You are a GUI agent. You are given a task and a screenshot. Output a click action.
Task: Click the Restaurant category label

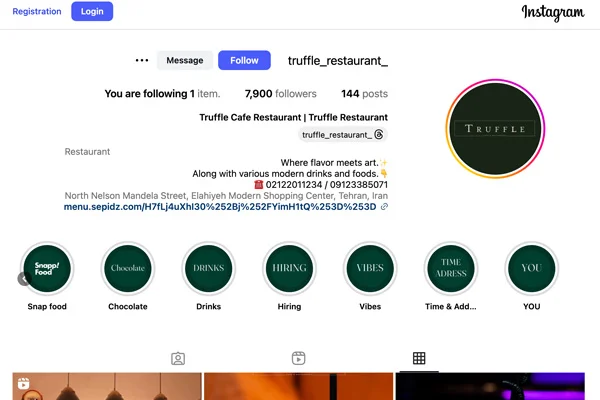[87, 152]
